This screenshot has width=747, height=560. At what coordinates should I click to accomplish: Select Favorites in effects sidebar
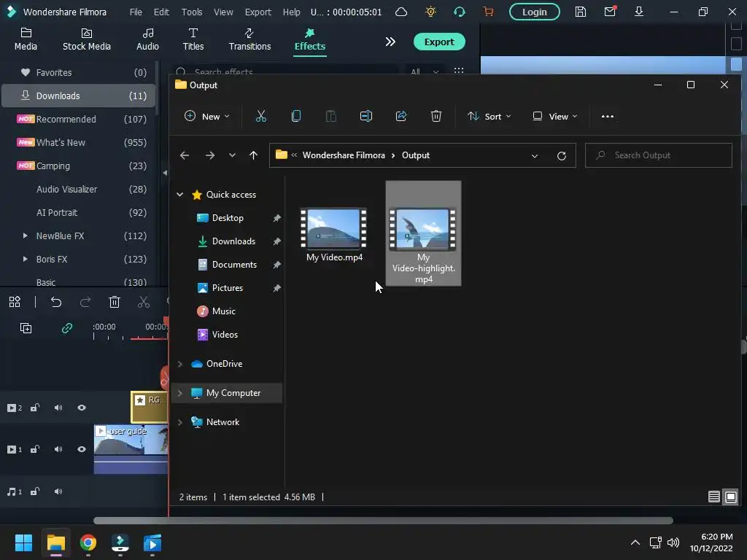(x=79, y=72)
